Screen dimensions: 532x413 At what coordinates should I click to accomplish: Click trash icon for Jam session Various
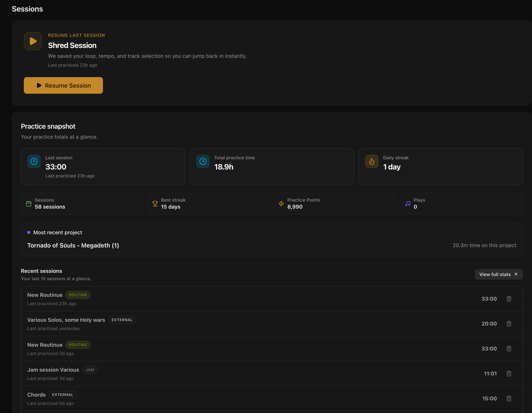click(509, 374)
